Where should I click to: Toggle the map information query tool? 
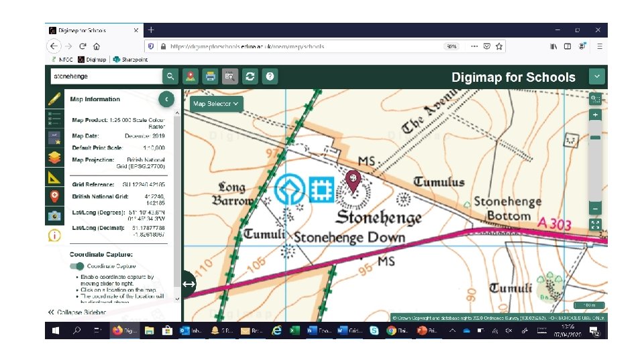point(230,76)
